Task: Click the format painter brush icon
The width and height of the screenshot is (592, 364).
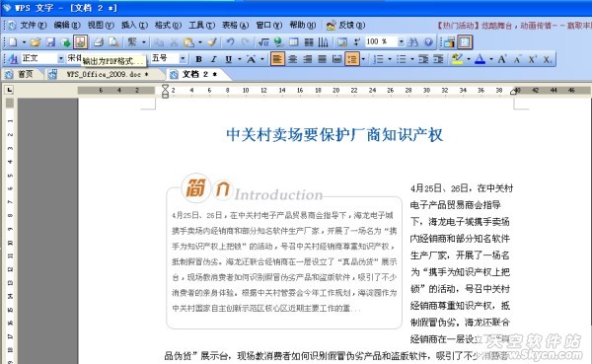Action: (212, 41)
